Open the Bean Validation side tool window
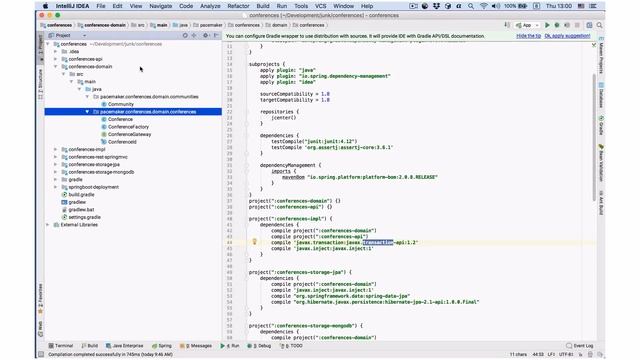 (x=601, y=162)
